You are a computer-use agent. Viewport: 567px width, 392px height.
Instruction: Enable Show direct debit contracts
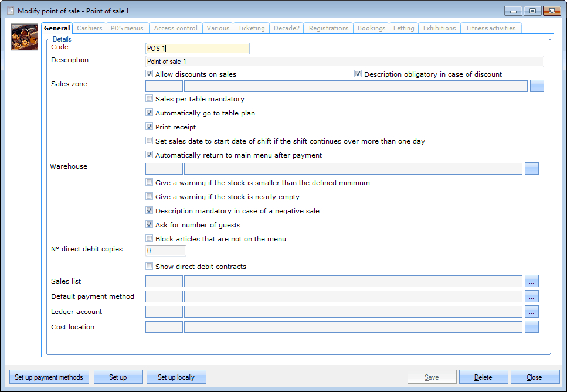coord(150,267)
